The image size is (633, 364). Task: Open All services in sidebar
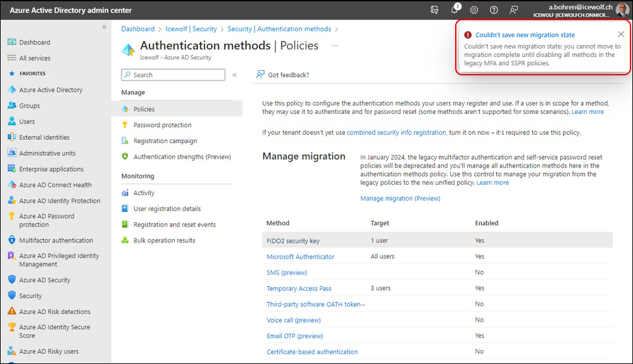coord(35,58)
